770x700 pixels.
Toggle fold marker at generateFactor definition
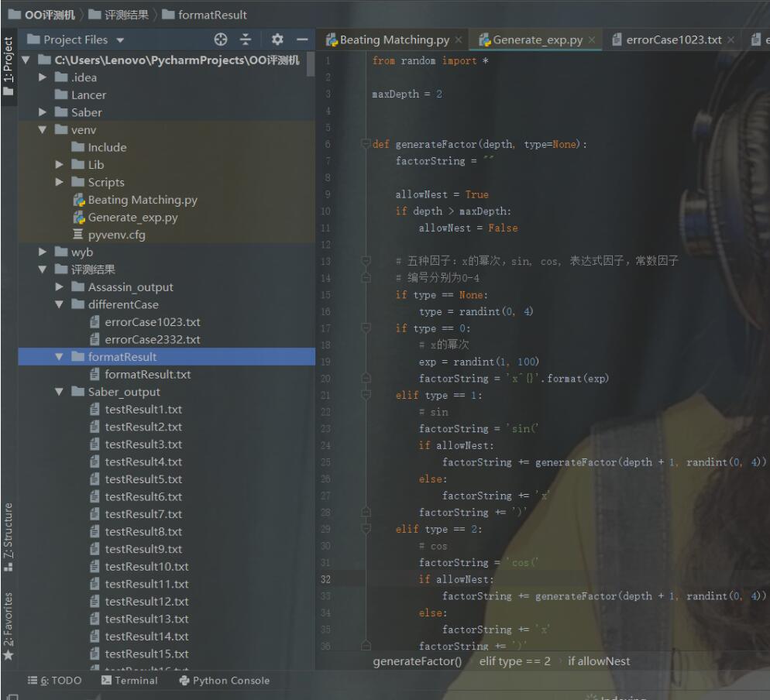[x=366, y=145]
